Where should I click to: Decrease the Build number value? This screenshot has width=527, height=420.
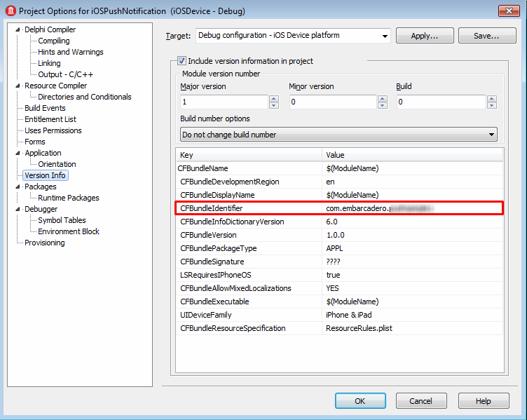492,105
